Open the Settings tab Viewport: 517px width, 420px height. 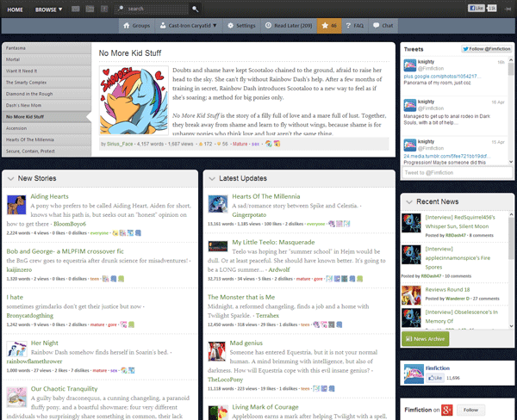click(241, 25)
